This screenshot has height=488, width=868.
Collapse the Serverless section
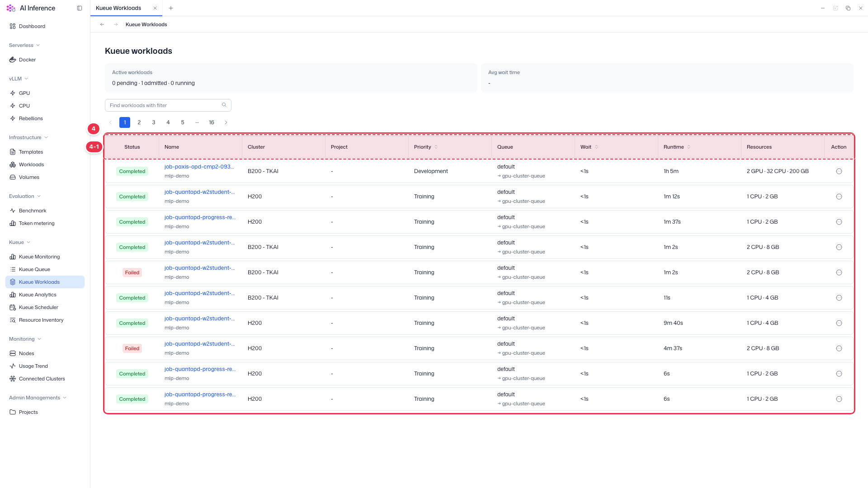point(24,45)
